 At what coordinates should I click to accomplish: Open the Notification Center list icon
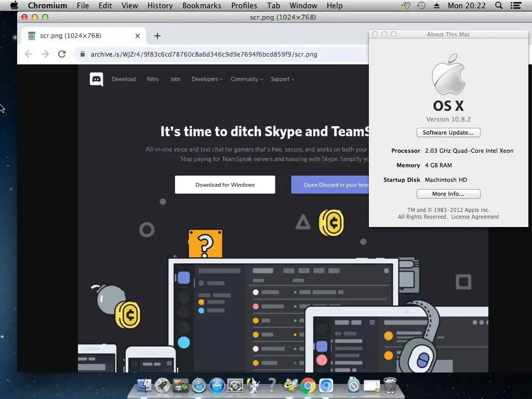(516, 5)
